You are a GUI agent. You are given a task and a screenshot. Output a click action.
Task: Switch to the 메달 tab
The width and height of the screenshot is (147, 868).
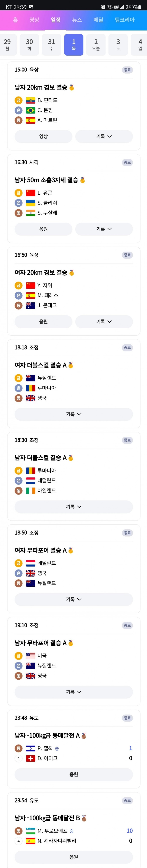click(x=99, y=20)
